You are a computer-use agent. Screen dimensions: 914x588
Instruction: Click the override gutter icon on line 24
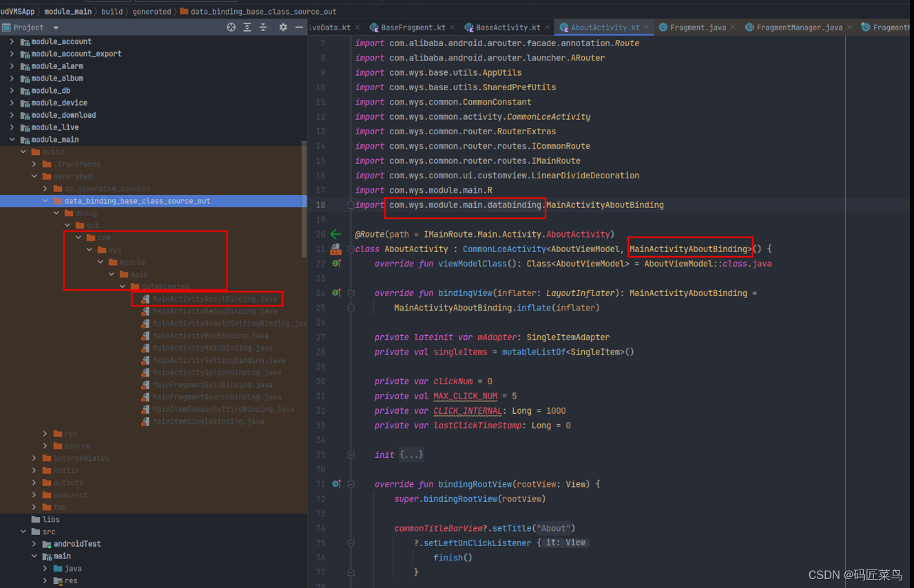pos(336,293)
